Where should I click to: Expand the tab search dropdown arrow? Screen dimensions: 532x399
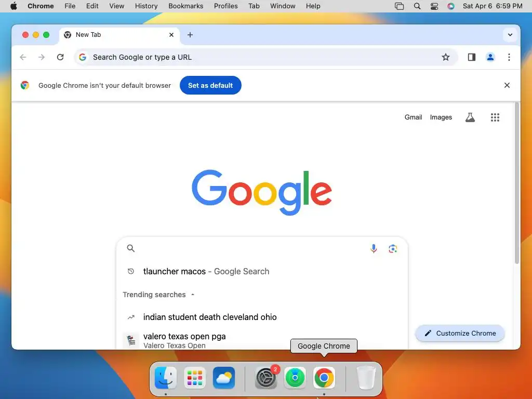click(x=510, y=35)
